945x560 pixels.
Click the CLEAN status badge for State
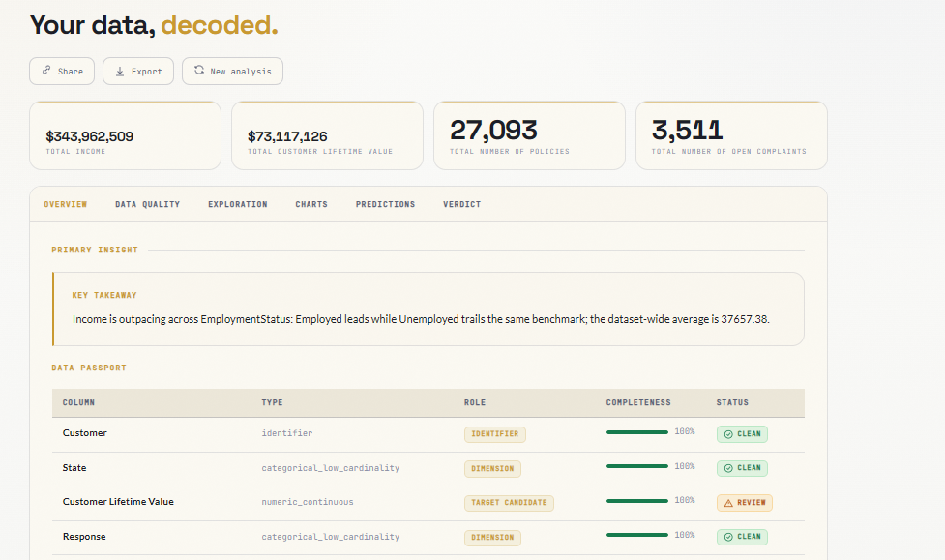click(x=742, y=468)
